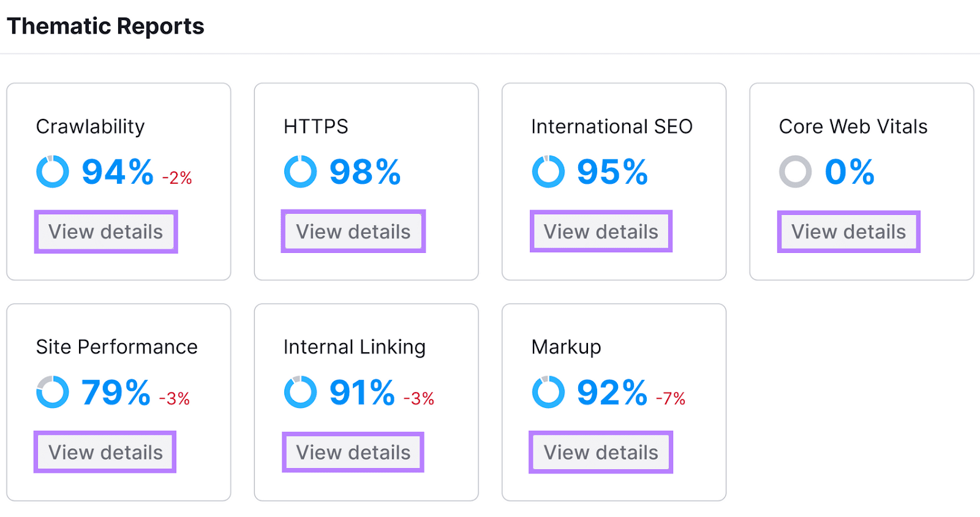This screenshot has width=980, height=517.
Task: Click the Internal Linking donut chart icon
Action: point(300,392)
